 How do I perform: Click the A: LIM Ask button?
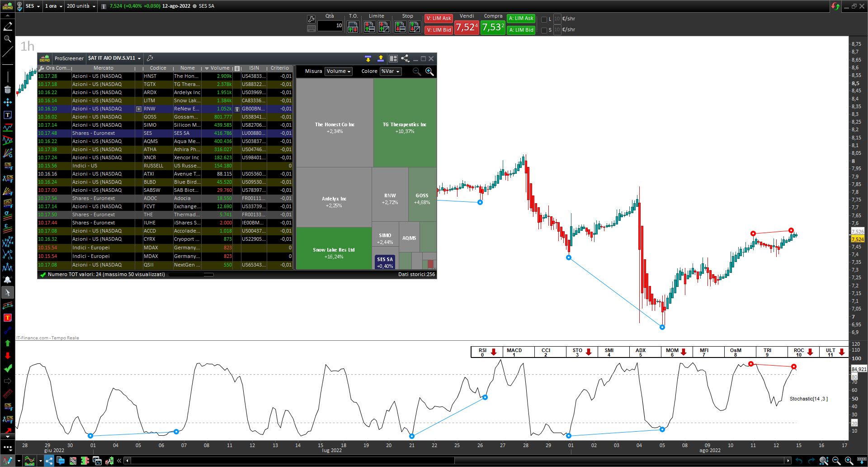pos(521,19)
